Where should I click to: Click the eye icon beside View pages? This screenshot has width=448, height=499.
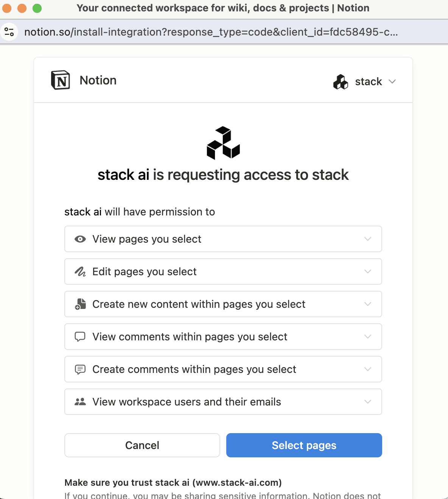[80, 239]
